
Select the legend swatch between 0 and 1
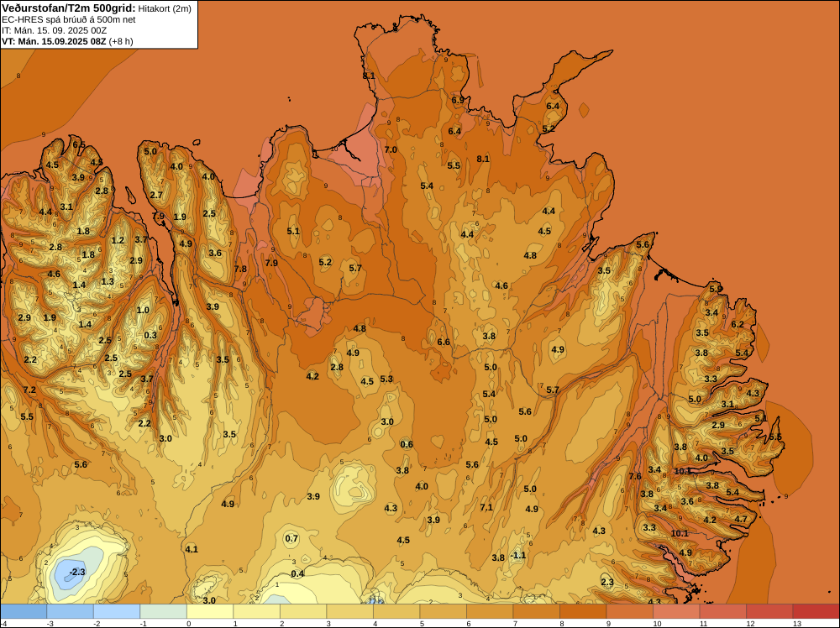coord(210,611)
